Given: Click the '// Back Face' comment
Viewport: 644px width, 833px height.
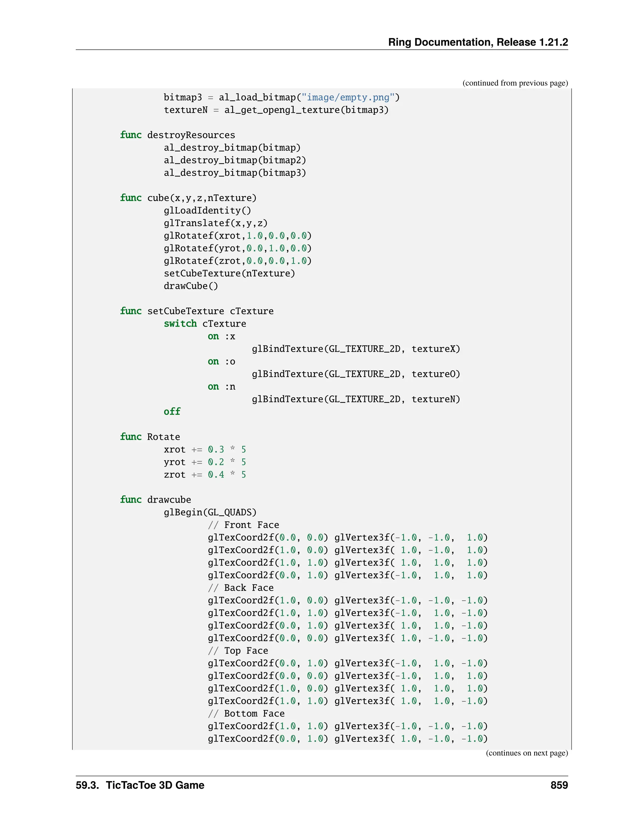Looking at the screenshot, I should [241, 588].
